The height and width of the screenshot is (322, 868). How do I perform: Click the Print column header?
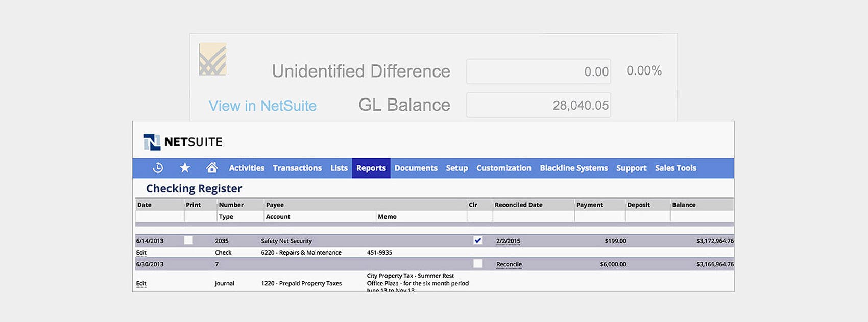pyautogui.click(x=194, y=205)
